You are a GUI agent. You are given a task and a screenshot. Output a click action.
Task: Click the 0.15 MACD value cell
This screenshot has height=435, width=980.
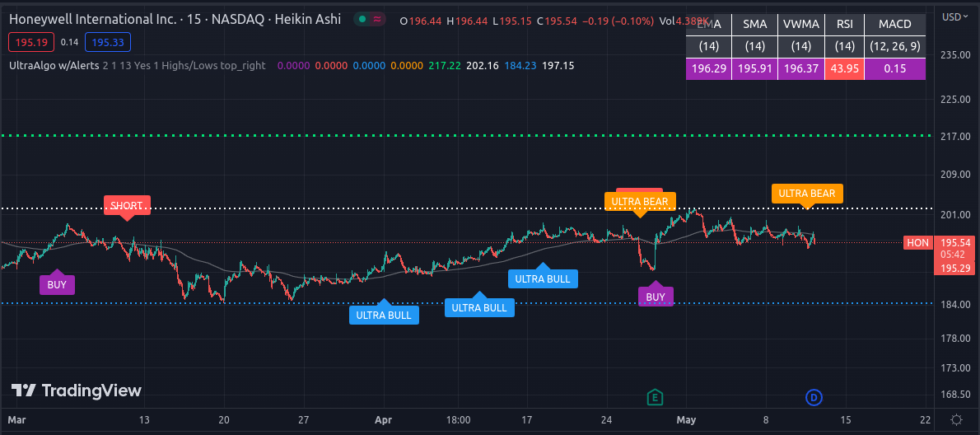coord(895,68)
